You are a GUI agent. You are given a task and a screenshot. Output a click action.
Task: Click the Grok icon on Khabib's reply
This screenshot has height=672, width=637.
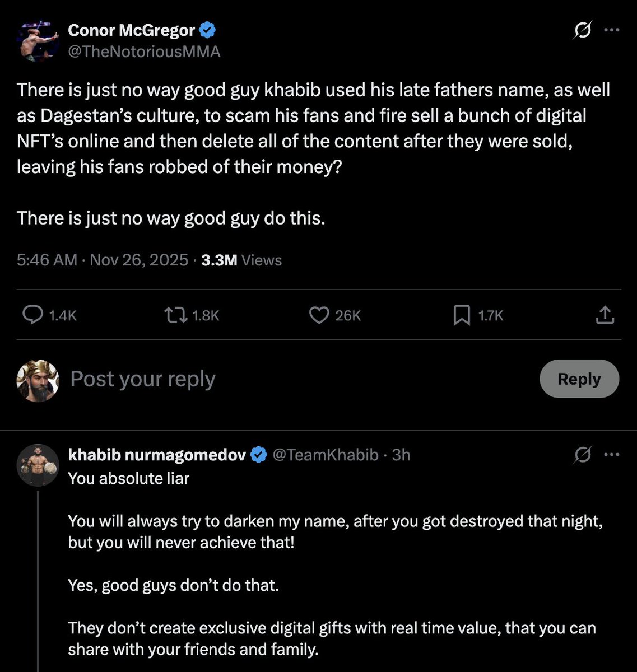point(583,455)
